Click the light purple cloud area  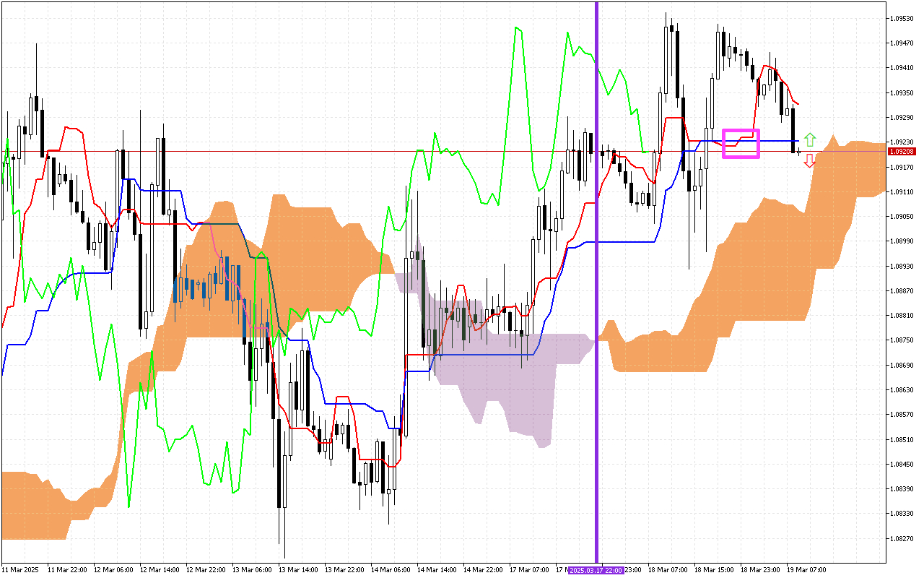coord(505,383)
